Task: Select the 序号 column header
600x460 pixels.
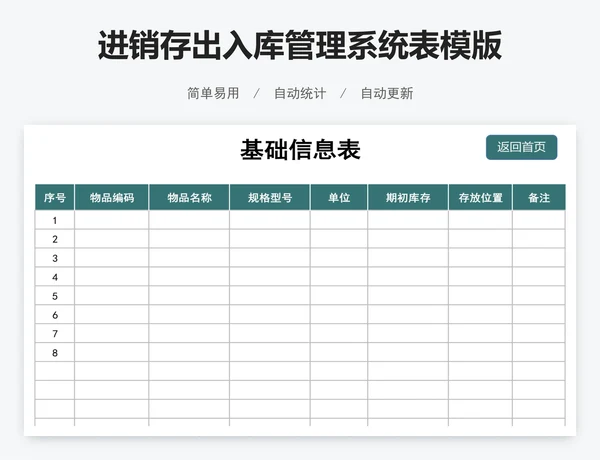Action: [55, 198]
